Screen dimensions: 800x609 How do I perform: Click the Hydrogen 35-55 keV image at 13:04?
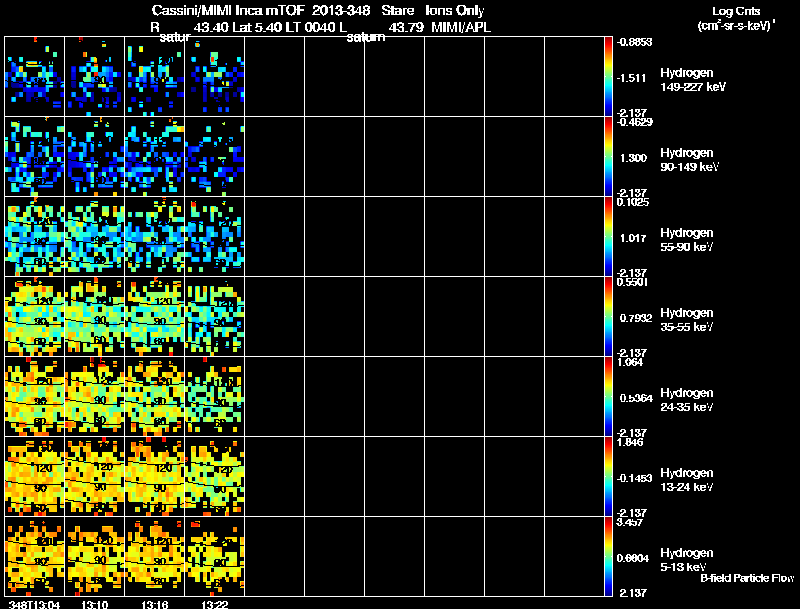(35, 317)
